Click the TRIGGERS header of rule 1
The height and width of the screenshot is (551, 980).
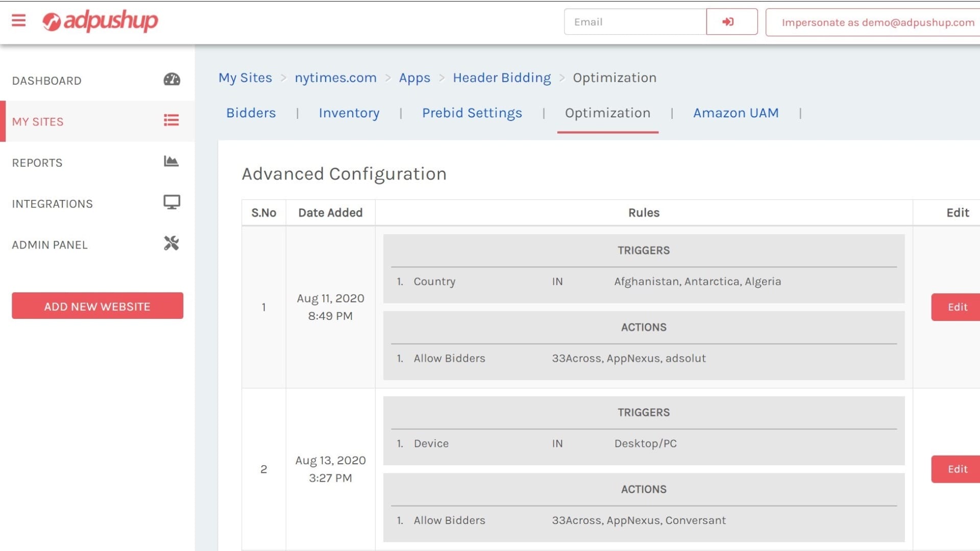pos(644,251)
